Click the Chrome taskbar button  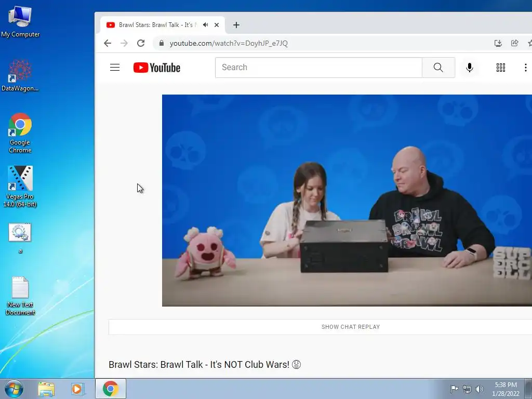[x=111, y=389]
